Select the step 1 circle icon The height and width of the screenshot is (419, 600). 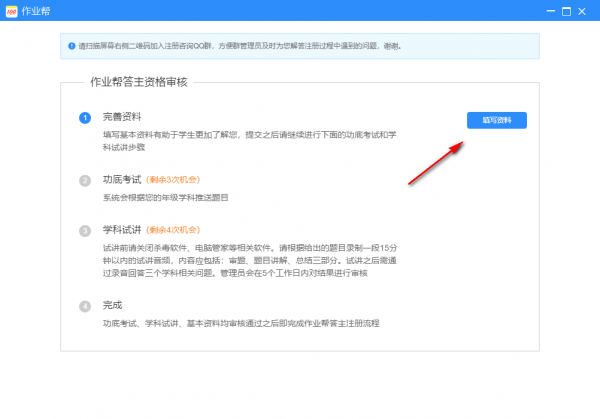point(85,118)
